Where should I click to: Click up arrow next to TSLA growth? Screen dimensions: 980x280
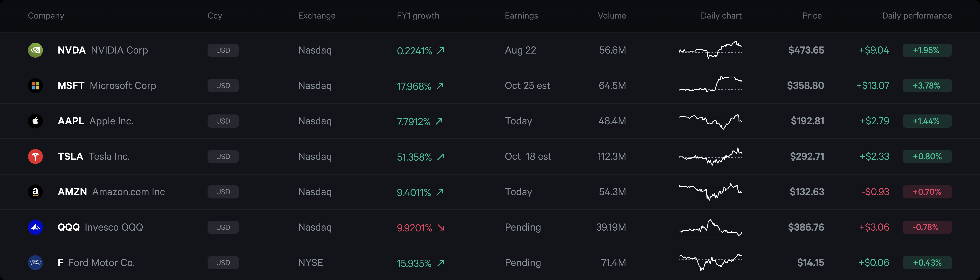point(441,157)
